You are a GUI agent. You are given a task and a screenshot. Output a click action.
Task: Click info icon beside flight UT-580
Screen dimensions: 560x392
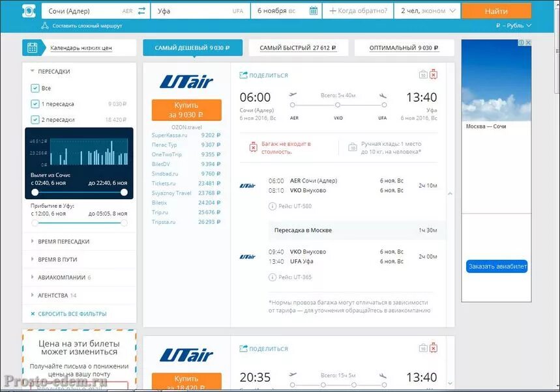pos(272,206)
